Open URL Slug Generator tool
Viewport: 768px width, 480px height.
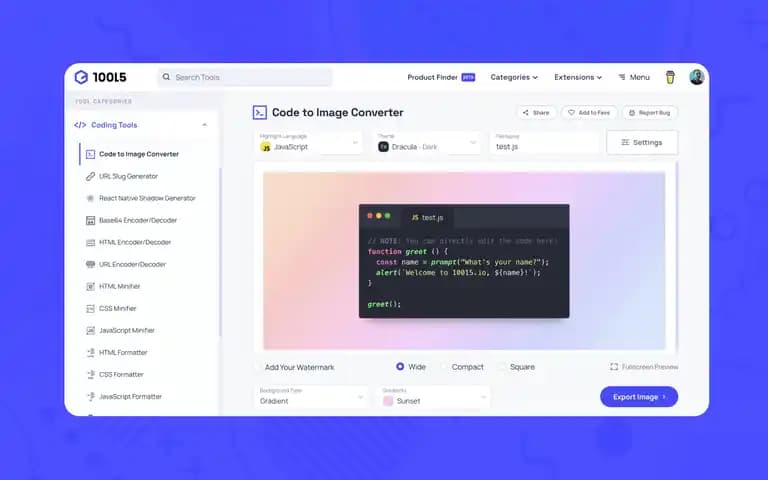click(x=128, y=176)
